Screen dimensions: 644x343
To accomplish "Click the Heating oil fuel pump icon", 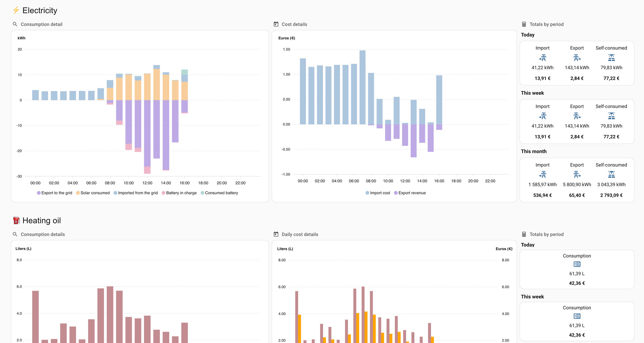I will [16, 220].
